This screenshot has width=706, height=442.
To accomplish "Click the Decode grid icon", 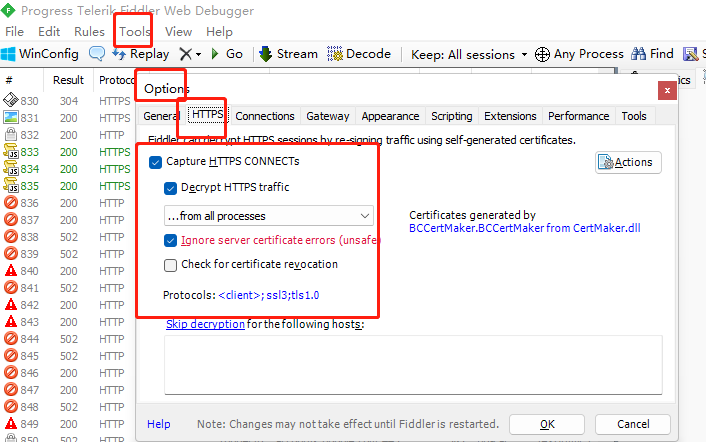I will click(335, 54).
